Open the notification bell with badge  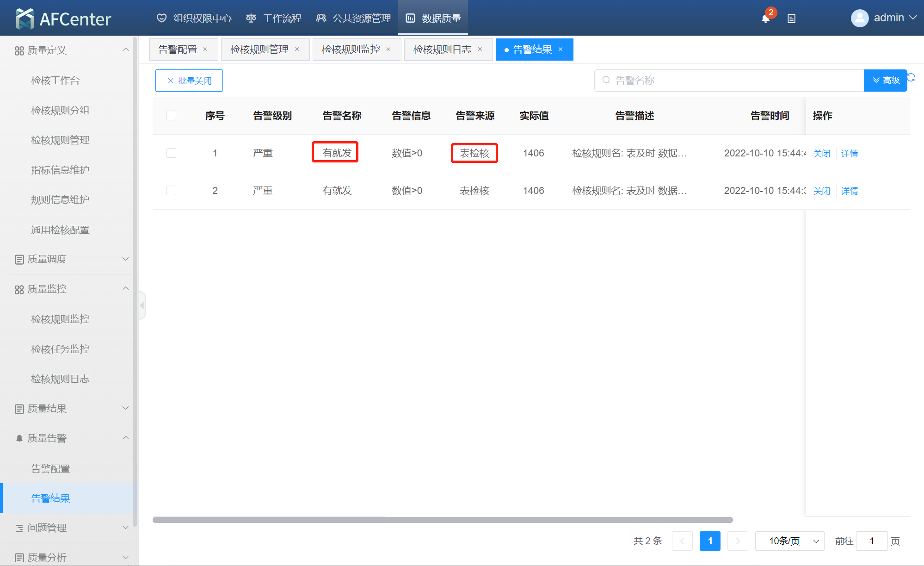(765, 19)
